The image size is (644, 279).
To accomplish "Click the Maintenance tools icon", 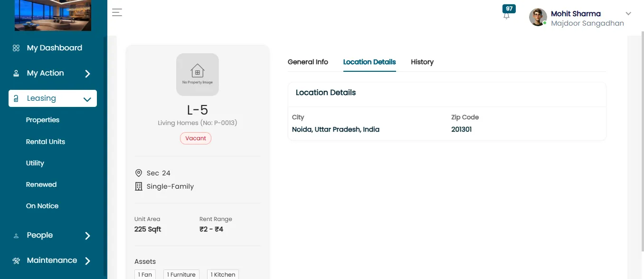I will (x=16, y=260).
